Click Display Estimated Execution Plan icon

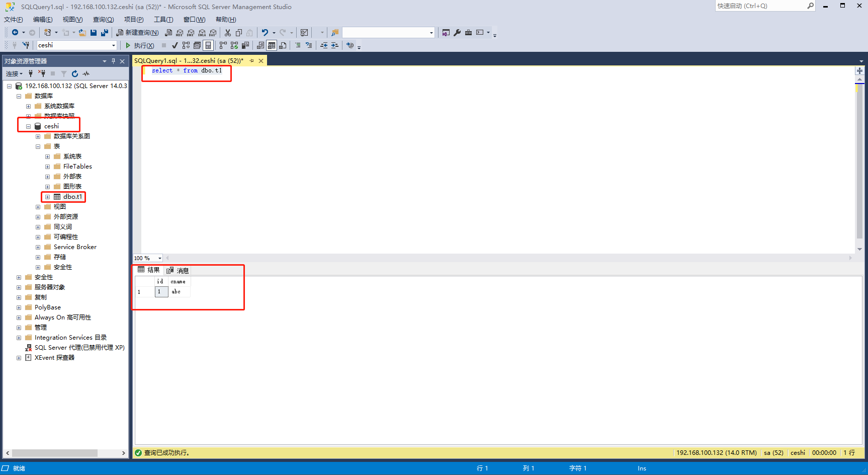(x=186, y=45)
